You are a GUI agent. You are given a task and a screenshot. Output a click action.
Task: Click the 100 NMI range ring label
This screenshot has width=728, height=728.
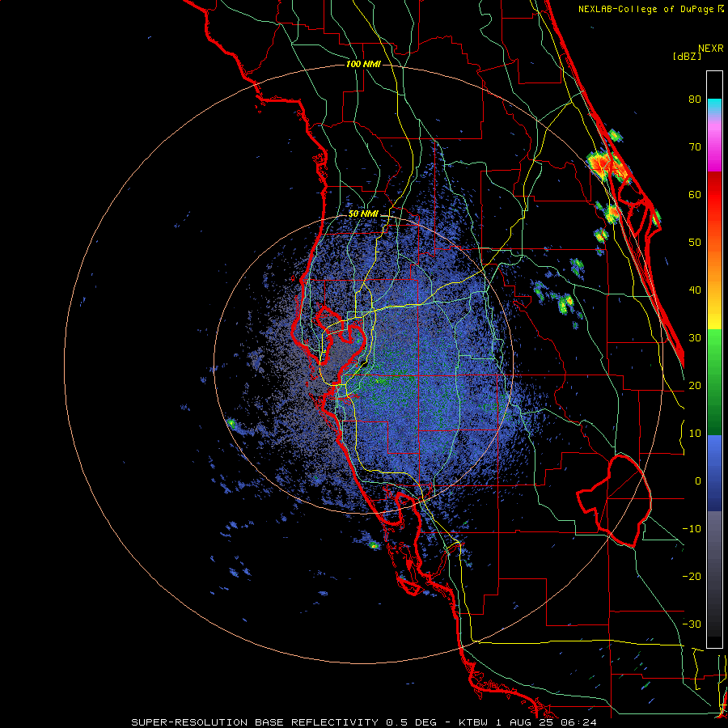click(x=363, y=64)
